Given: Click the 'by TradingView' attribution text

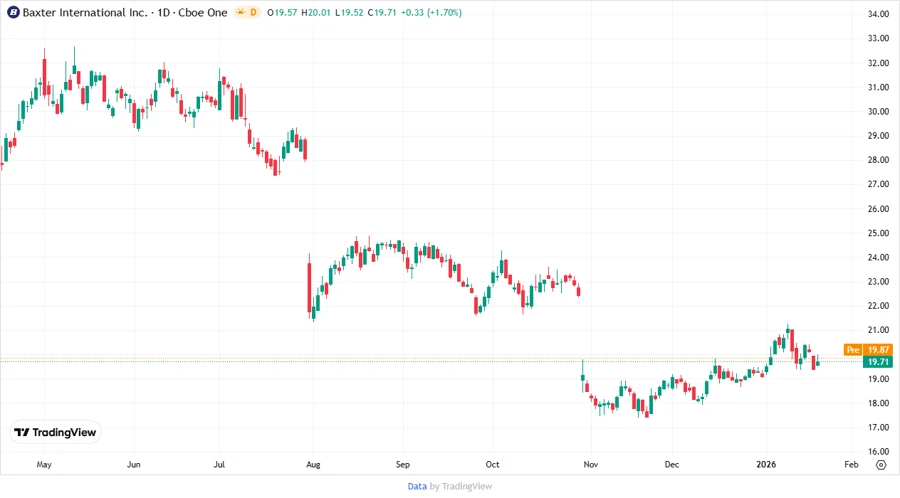Looking at the screenshot, I should click(x=461, y=487).
